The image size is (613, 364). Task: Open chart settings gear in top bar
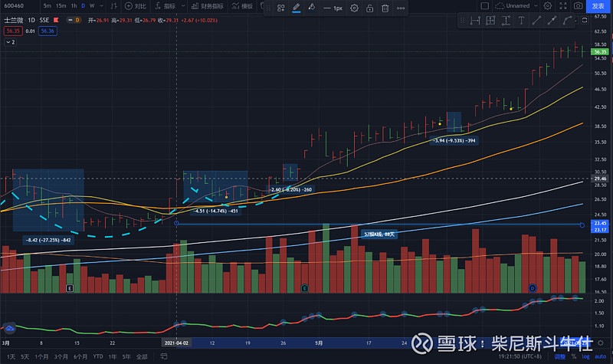548,6
